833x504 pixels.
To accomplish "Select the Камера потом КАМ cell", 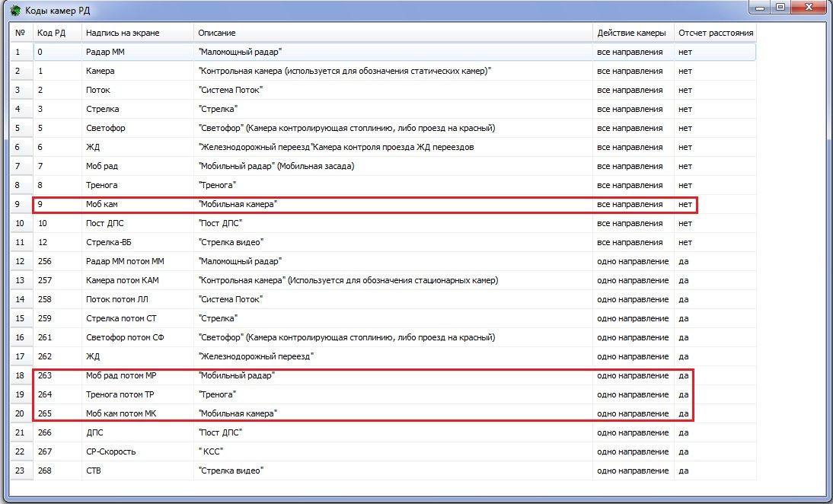I will tap(138, 280).
